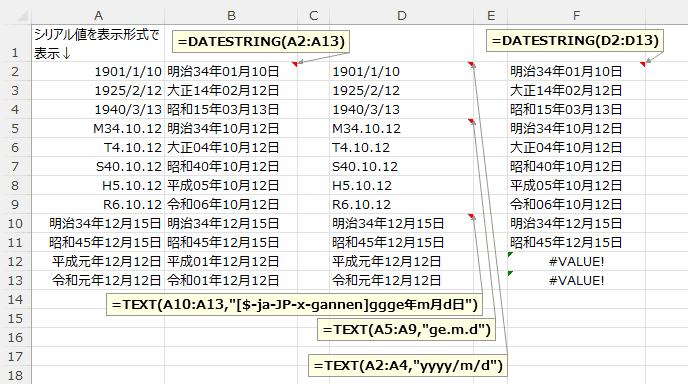Select column A header

point(98,16)
